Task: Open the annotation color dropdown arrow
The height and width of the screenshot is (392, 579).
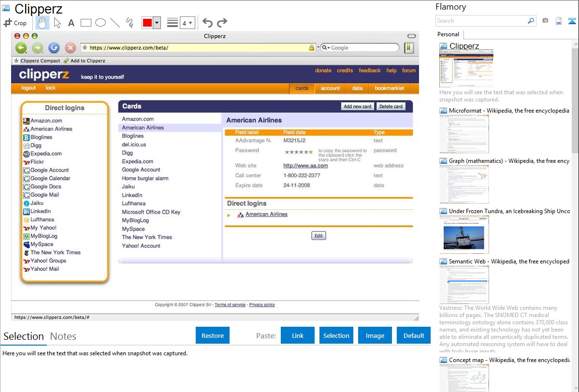Action: coord(157,23)
